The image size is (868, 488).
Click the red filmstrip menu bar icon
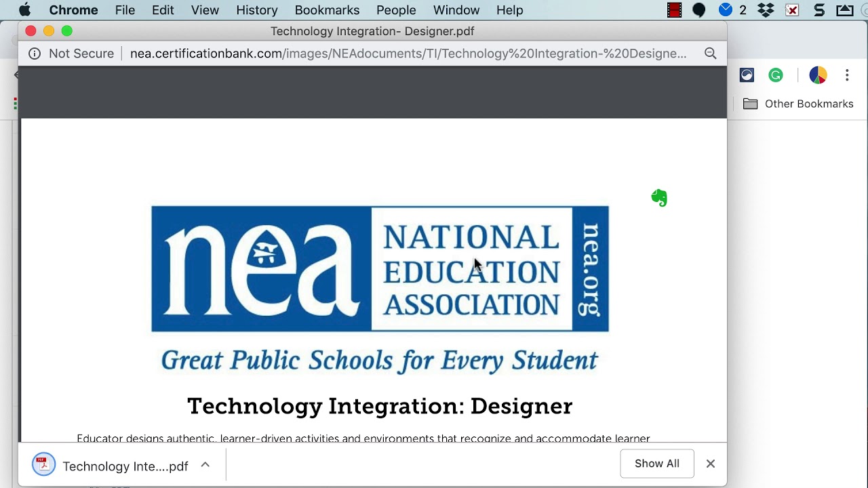tap(674, 10)
